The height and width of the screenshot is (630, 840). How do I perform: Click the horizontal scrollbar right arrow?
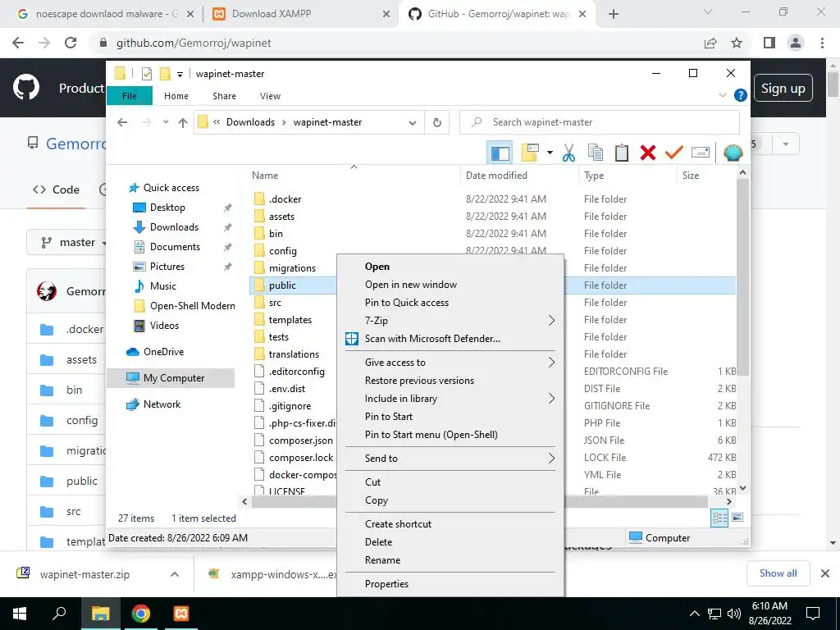[728, 502]
